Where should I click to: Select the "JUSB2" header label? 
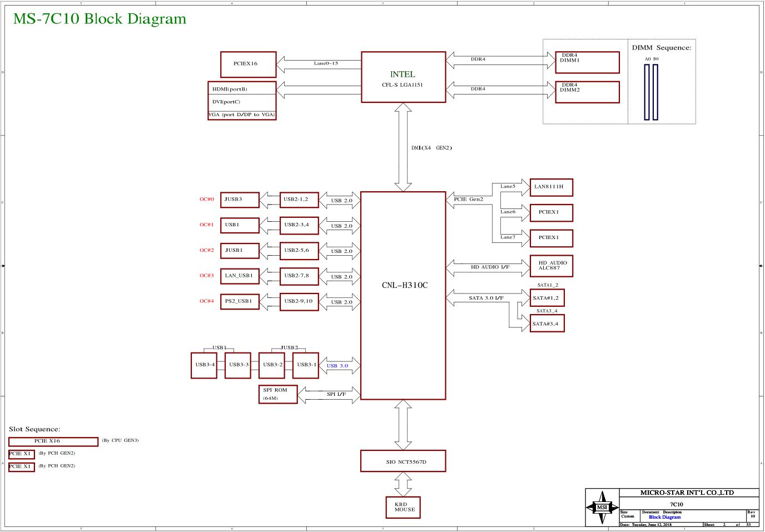coord(289,347)
